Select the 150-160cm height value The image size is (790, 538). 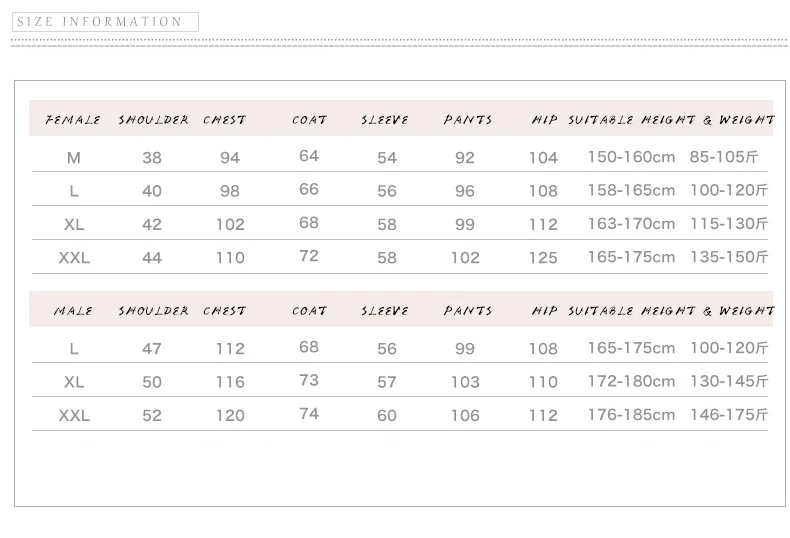(x=631, y=157)
